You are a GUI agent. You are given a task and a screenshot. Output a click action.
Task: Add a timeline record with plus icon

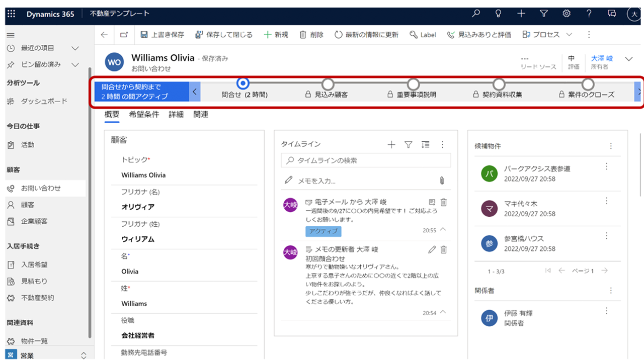tap(391, 145)
